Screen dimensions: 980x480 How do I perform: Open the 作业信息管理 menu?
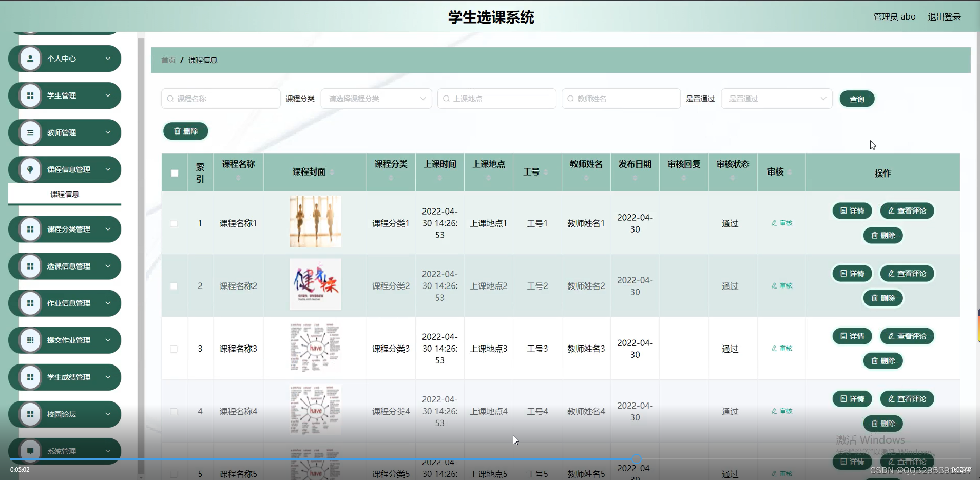(x=65, y=303)
